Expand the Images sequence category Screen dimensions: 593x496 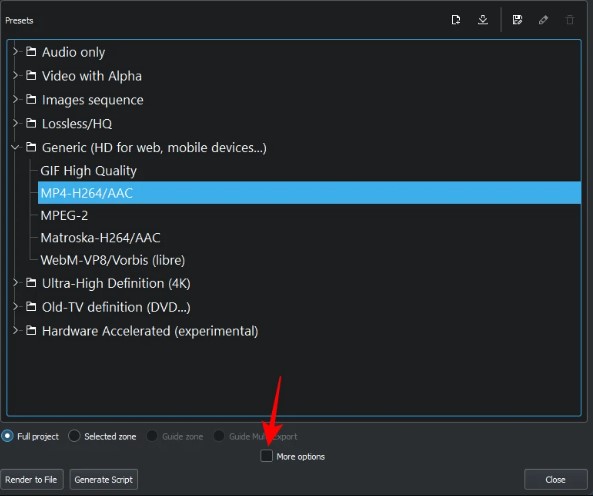(x=15, y=99)
